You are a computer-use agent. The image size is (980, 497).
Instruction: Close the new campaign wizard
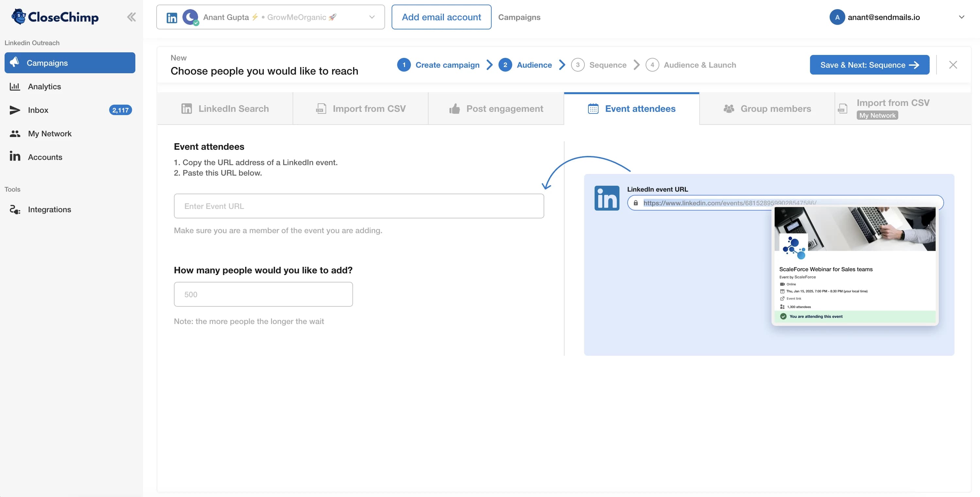point(953,65)
